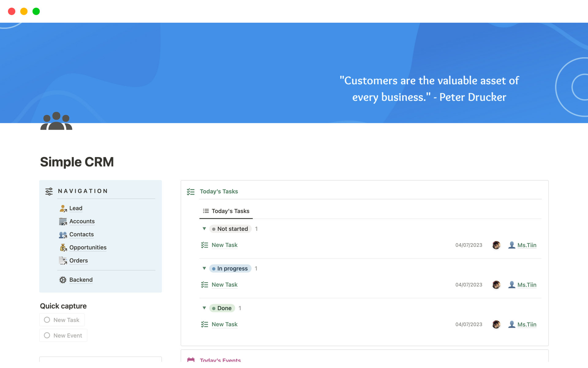
Task: Select the New Task quick capture circle
Action: (47, 320)
